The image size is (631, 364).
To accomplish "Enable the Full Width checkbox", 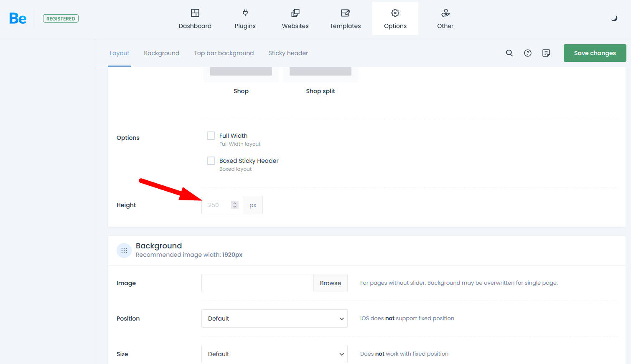I will (x=211, y=136).
